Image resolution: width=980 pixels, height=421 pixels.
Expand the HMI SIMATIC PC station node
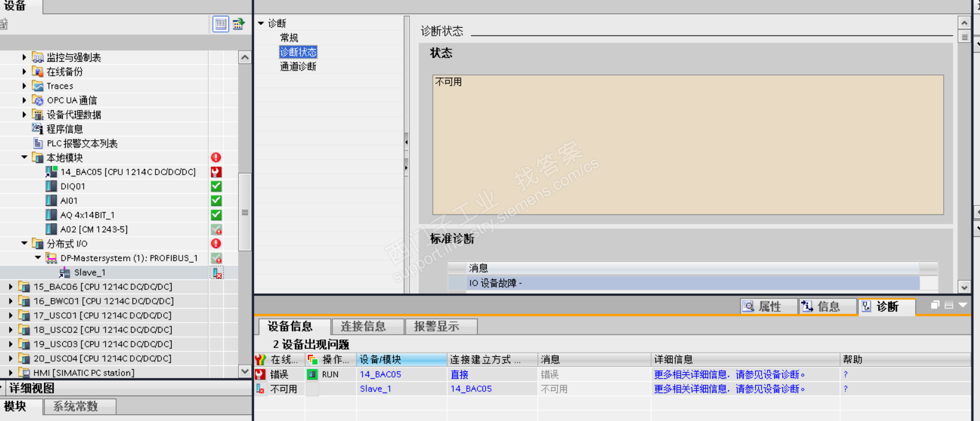point(11,373)
